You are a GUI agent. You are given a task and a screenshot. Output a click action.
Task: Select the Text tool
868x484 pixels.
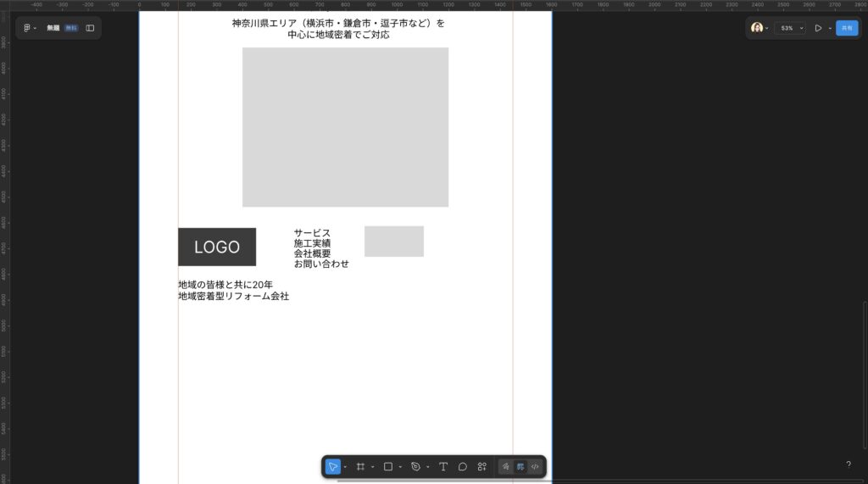point(442,467)
